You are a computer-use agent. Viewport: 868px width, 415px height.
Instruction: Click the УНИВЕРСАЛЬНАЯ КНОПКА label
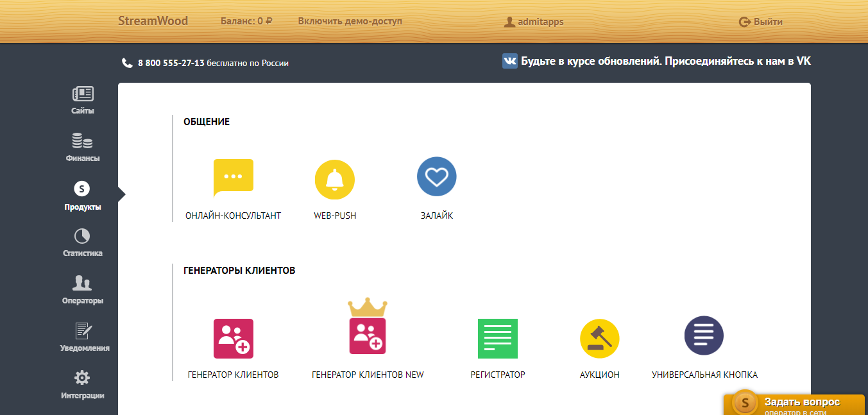704,375
